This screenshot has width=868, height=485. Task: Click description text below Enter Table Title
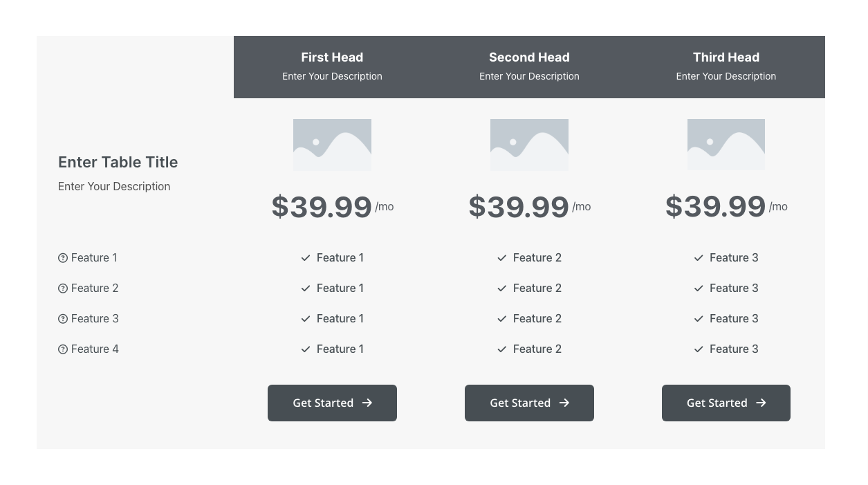coord(114,186)
